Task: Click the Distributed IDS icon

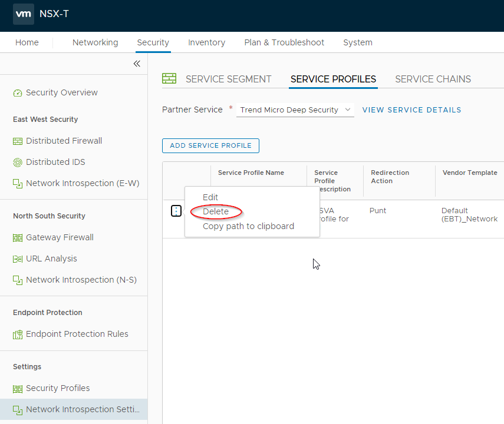Action: [18, 163]
